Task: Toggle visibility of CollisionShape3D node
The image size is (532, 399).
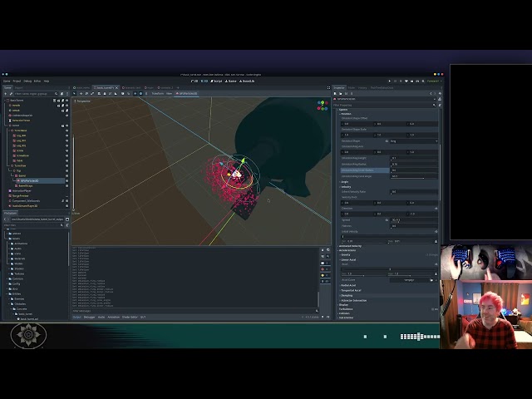Action: click(66, 116)
